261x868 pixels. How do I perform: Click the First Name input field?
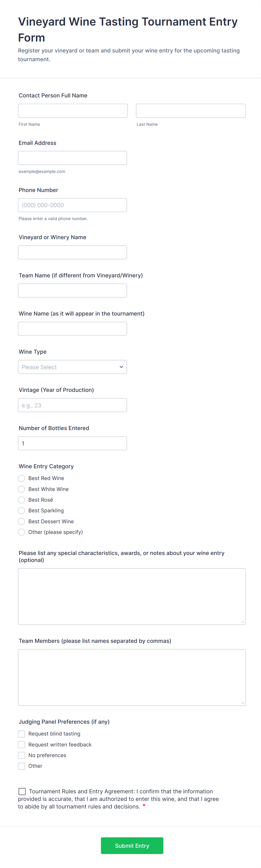pyautogui.click(x=73, y=111)
